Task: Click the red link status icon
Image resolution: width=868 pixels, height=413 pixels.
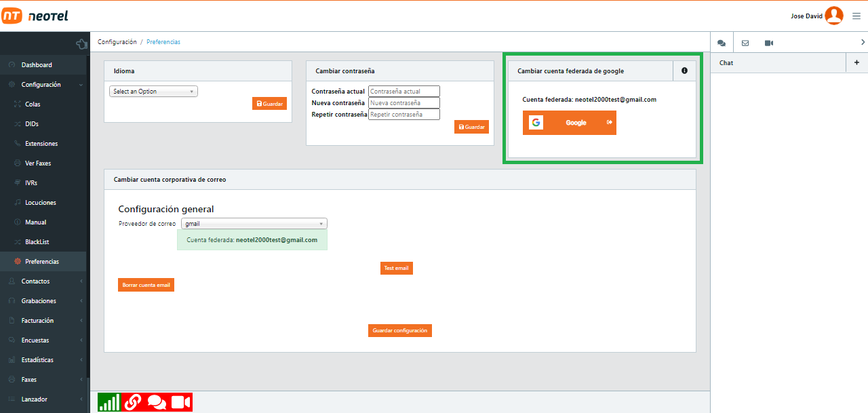Action: [x=133, y=402]
